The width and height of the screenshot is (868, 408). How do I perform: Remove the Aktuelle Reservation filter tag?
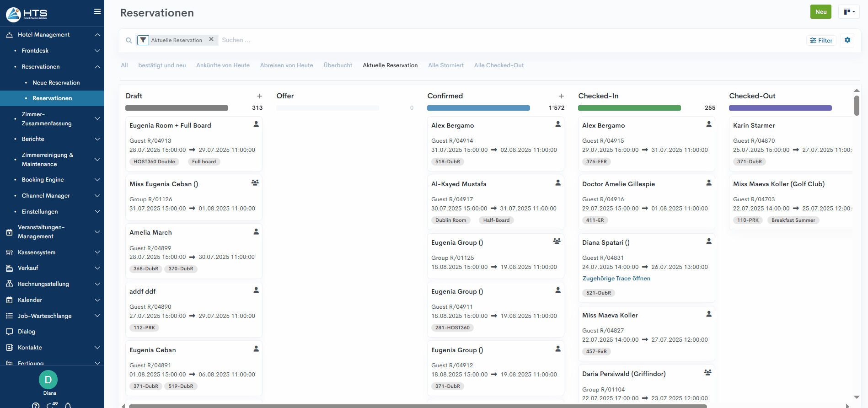point(211,39)
